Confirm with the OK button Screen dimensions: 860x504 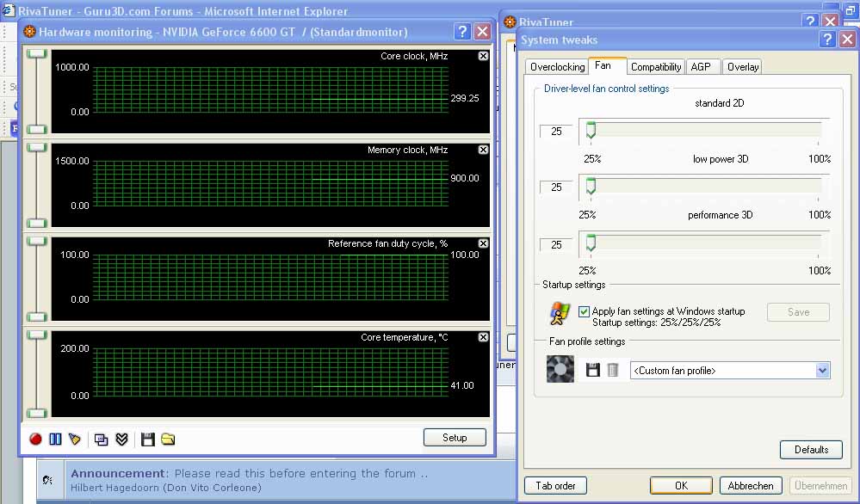(x=681, y=485)
